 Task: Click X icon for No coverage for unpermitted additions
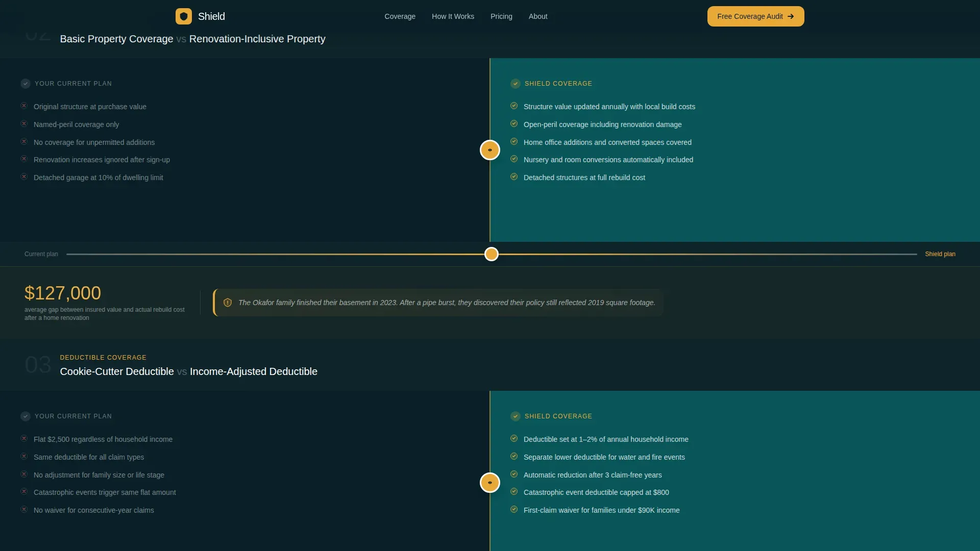(x=24, y=142)
